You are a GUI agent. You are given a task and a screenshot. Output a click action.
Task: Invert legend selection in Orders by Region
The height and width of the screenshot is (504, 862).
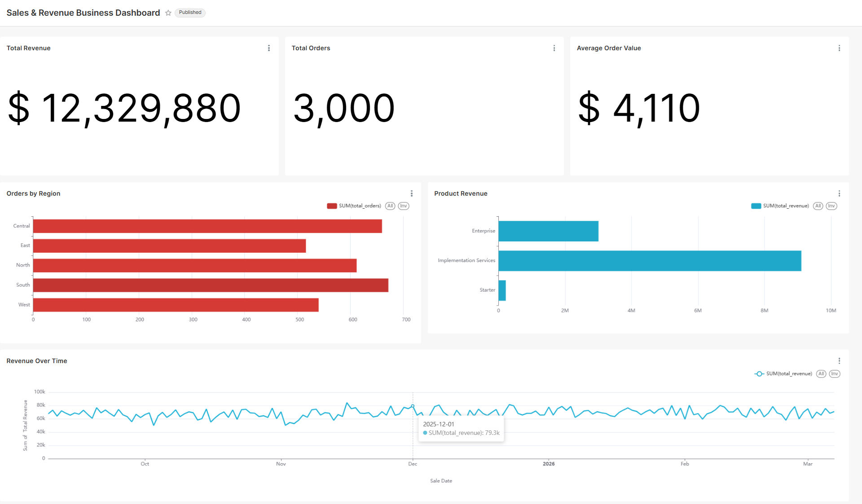(404, 206)
